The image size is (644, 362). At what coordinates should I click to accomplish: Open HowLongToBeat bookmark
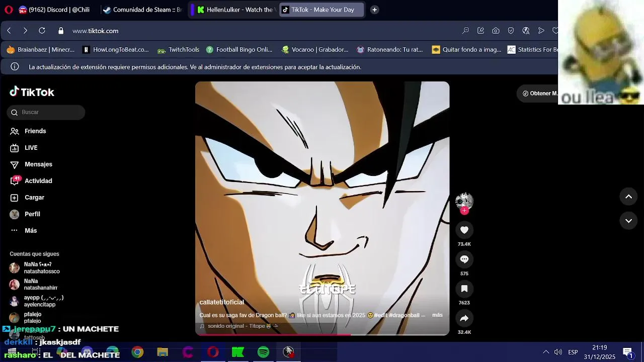[x=116, y=49]
